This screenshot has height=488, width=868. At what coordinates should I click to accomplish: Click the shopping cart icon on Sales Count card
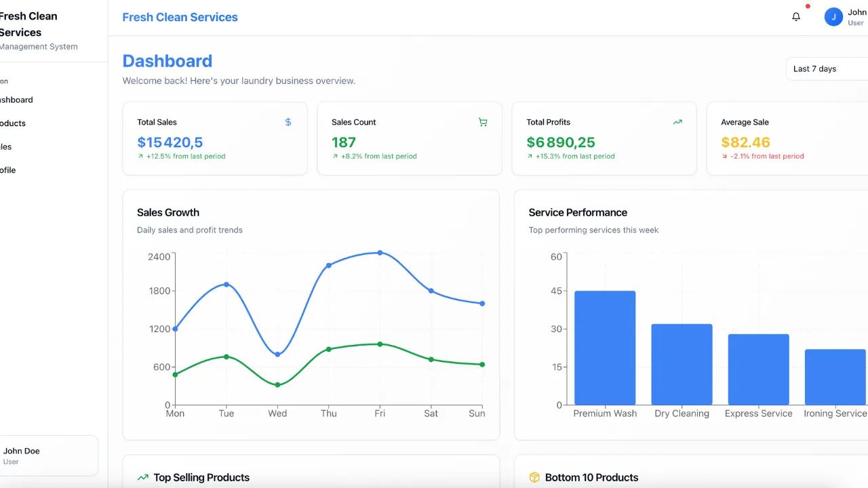(483, 122)
